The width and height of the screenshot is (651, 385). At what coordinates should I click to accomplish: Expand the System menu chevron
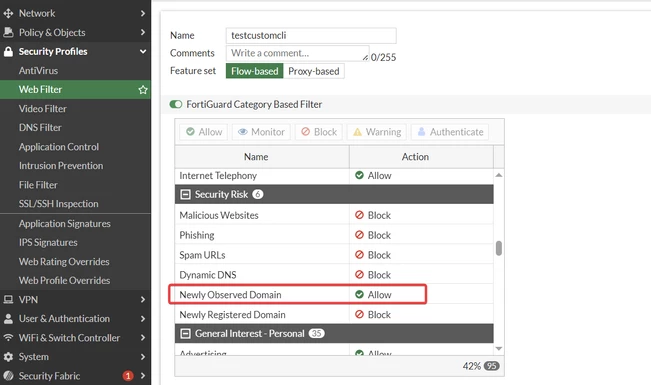click(143, 357)
